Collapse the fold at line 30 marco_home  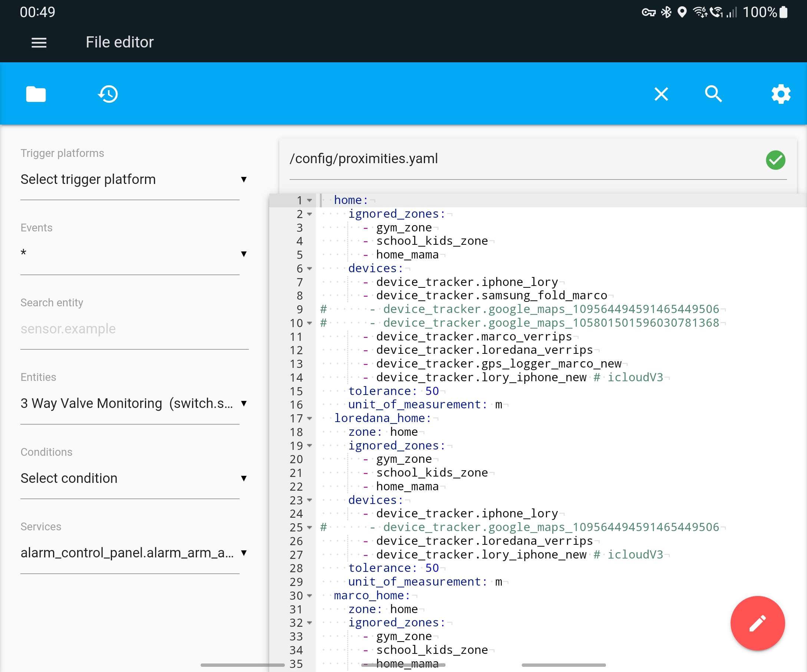click(309, 596)
